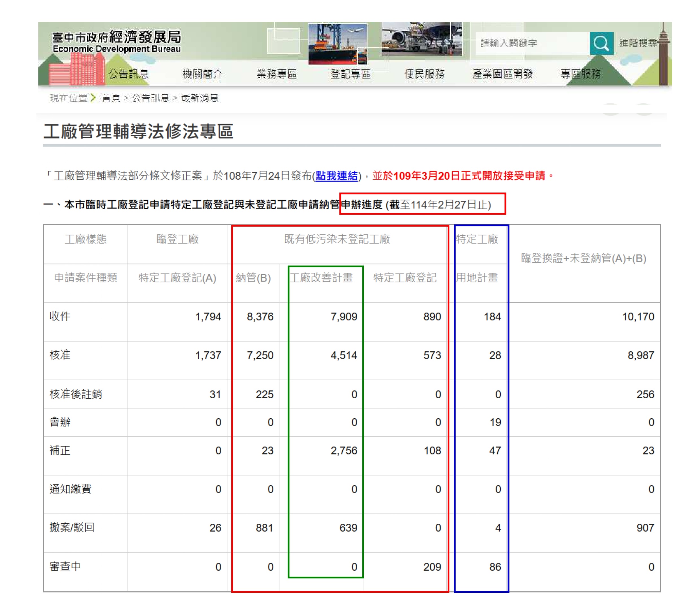Click the 工廠改善計畫 column header
Viewport: 700px width, 614px height.
coord(321,278)
